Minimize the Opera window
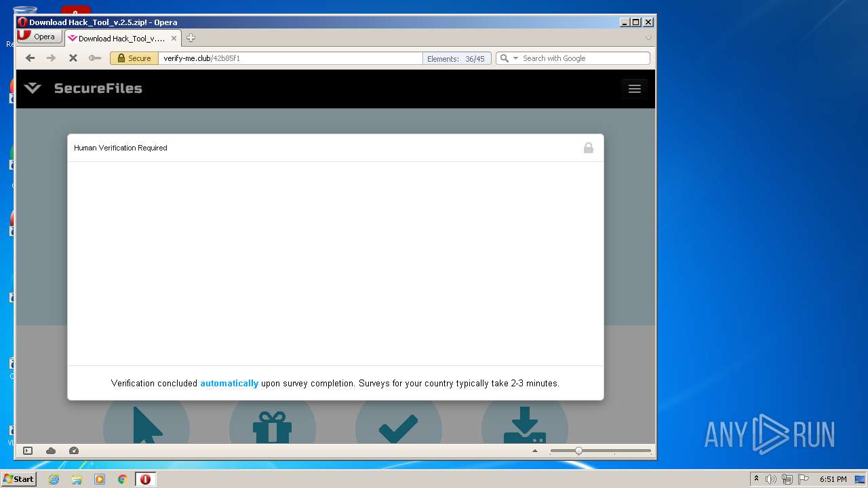The height and width of the screenshot is (488, 868). click(x=625, y=22)
